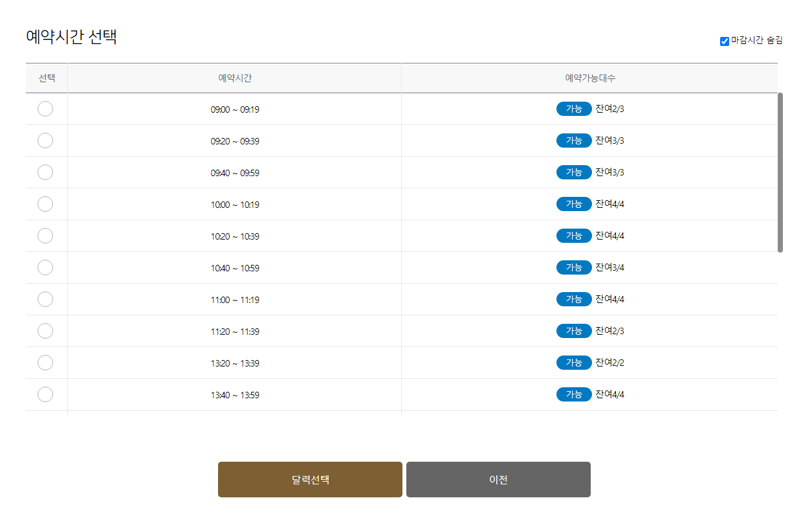This screenshot has width=812, height=520.
Task: Select the radio button for 09:00 ~ 09:19
Action: (x=45, y=109)
